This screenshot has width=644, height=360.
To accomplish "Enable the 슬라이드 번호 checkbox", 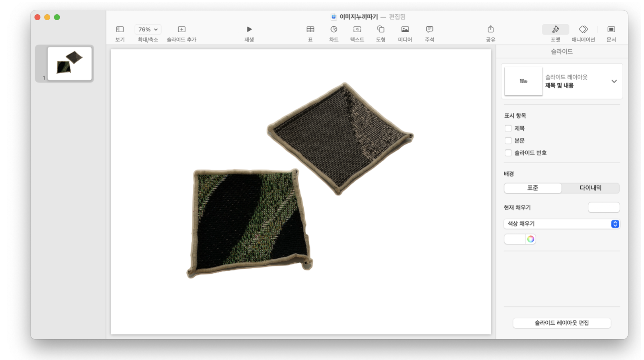I will tap(508, 153).
